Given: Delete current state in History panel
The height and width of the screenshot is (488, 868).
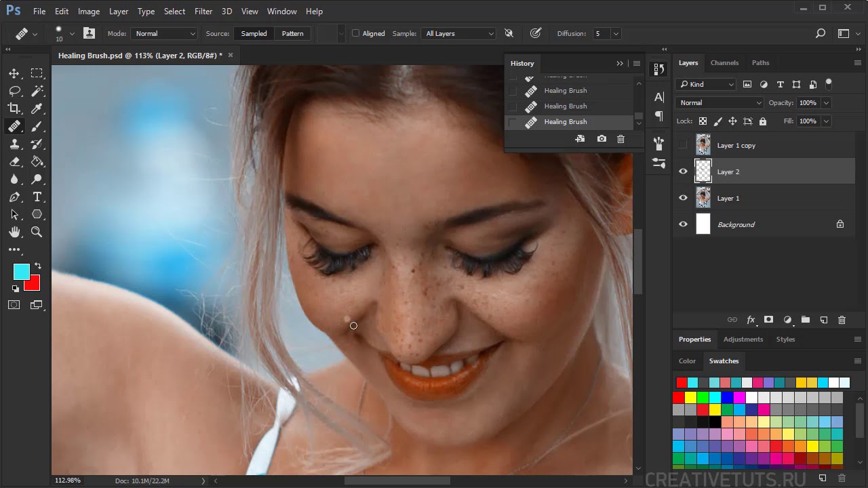Looking at the screenshot, I should (x=620, y=139).
